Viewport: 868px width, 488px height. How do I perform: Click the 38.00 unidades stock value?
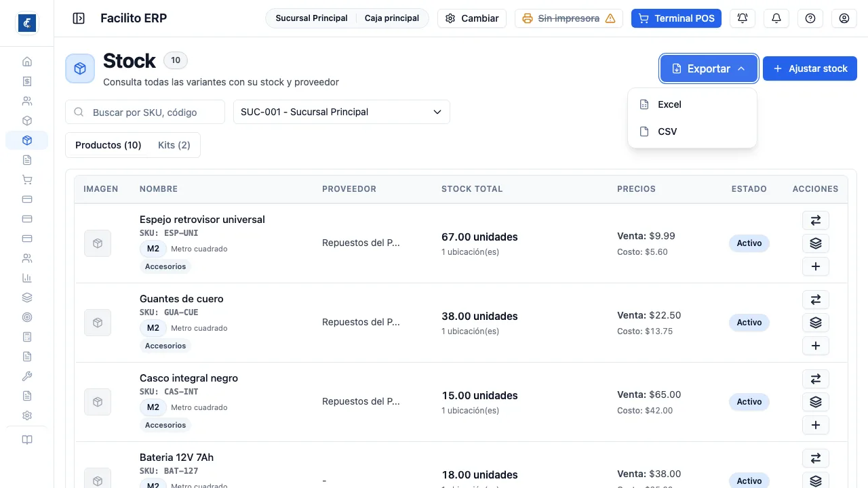click(479, 317)
